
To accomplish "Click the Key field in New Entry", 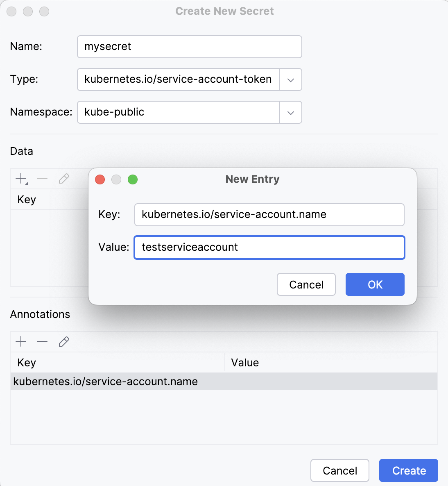I will pos(269,215).
